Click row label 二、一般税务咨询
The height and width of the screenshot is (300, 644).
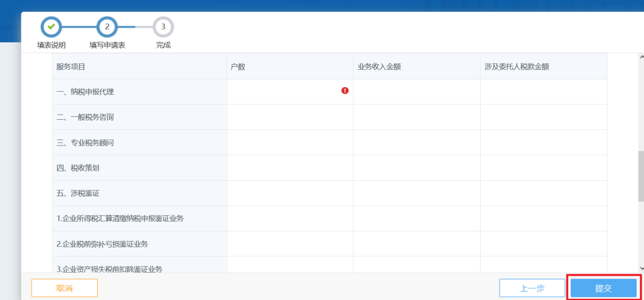[85, 117]
